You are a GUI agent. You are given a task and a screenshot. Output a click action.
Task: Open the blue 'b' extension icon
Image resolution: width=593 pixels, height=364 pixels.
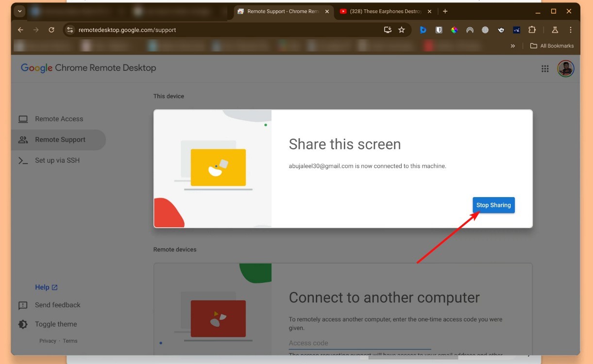(x=423, y=30)
